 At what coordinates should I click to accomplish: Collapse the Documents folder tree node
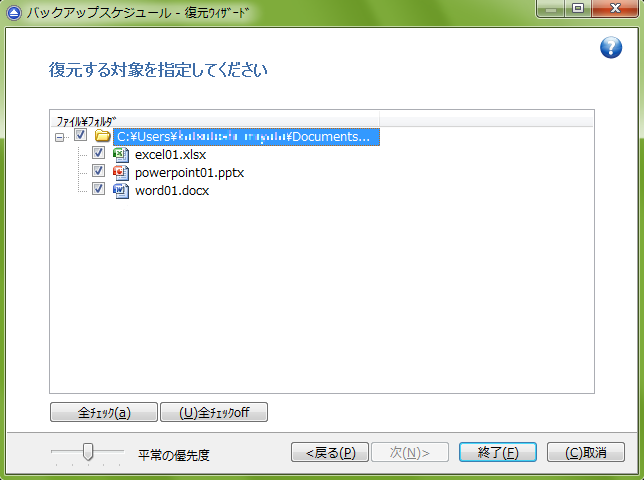[x=60, y=136]
